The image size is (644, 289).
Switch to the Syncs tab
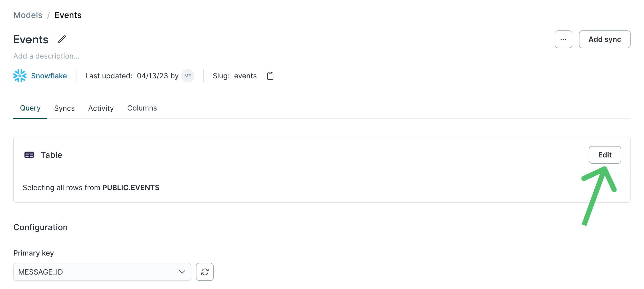point(64,108)
